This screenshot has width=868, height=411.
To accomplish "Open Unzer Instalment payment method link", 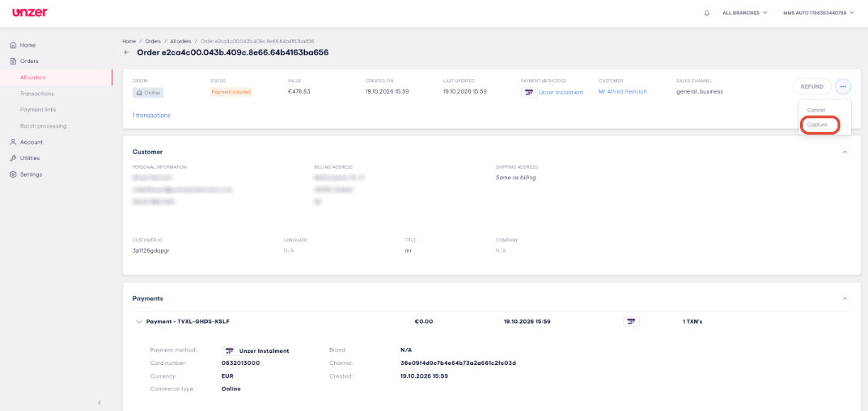I will pyautogui.click(x=561, y=92).
